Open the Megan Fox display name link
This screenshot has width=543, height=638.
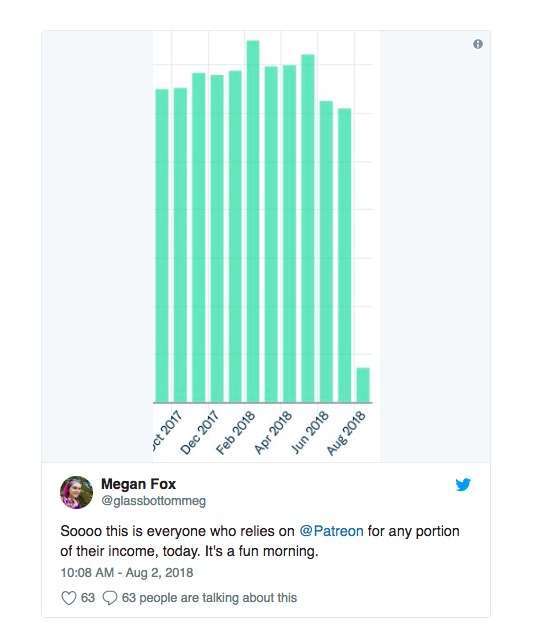[x=138, y=484]
